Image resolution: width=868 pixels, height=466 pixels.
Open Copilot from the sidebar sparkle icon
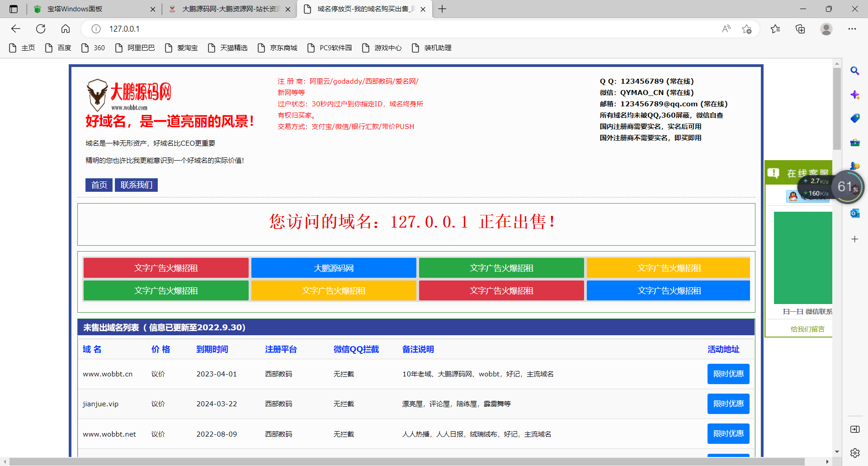[854, 95]
